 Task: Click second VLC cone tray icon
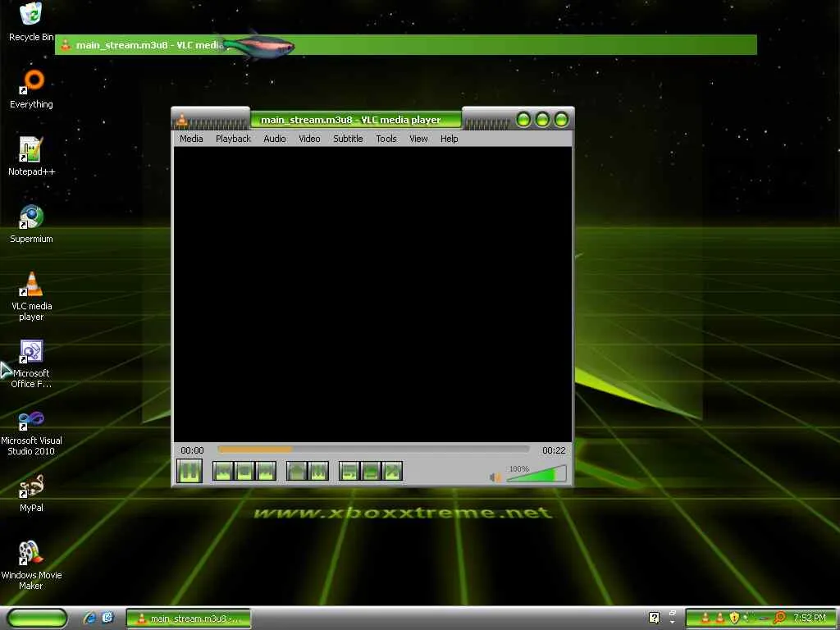pyautogui.click(x=720, y=619)
